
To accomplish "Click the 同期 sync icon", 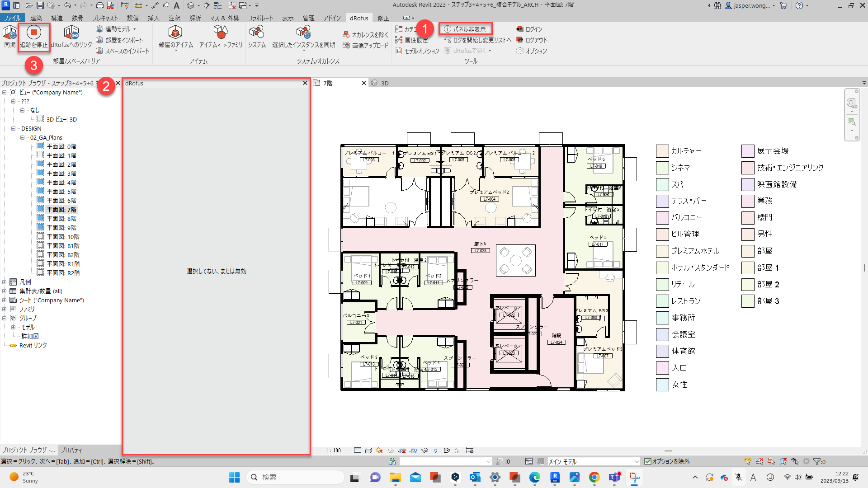I will (x=9, y=33).
